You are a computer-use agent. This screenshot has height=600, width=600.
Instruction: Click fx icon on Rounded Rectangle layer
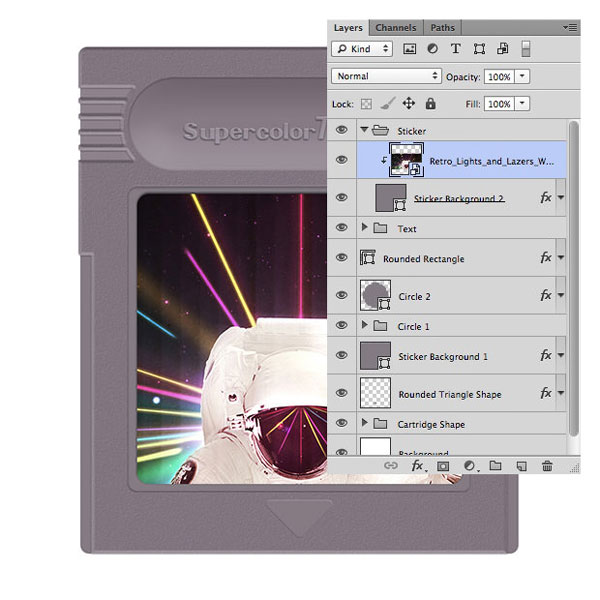tap(546, 258)
